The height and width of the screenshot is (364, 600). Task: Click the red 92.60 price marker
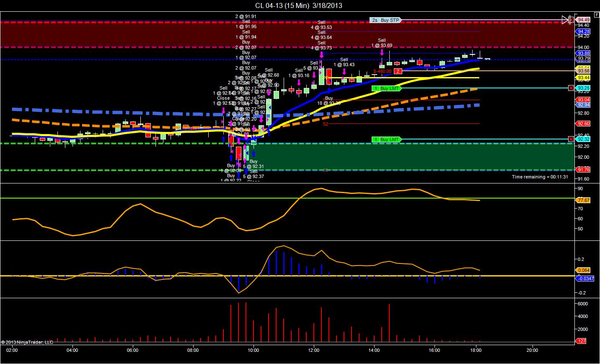pos(584,124)
